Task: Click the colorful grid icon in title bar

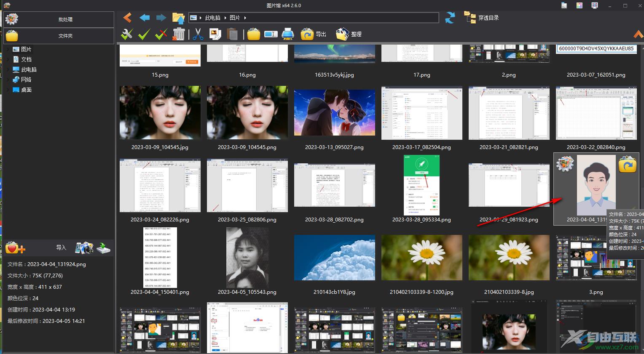Action: click(580, 5)
